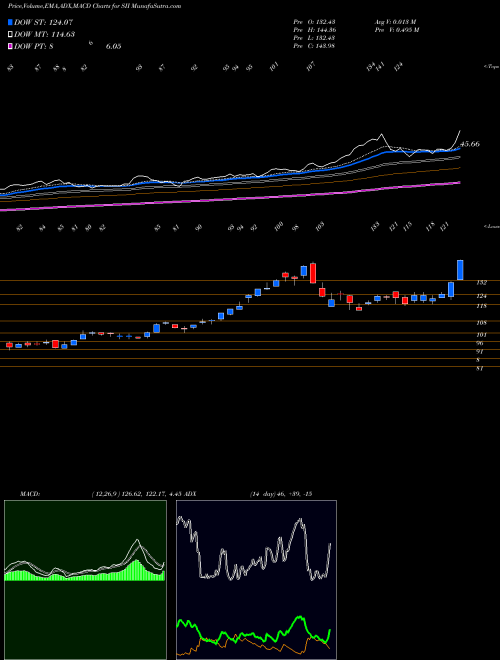
Task: Click the 'Pre H: 144.36' high value
Action: (314, 30)
